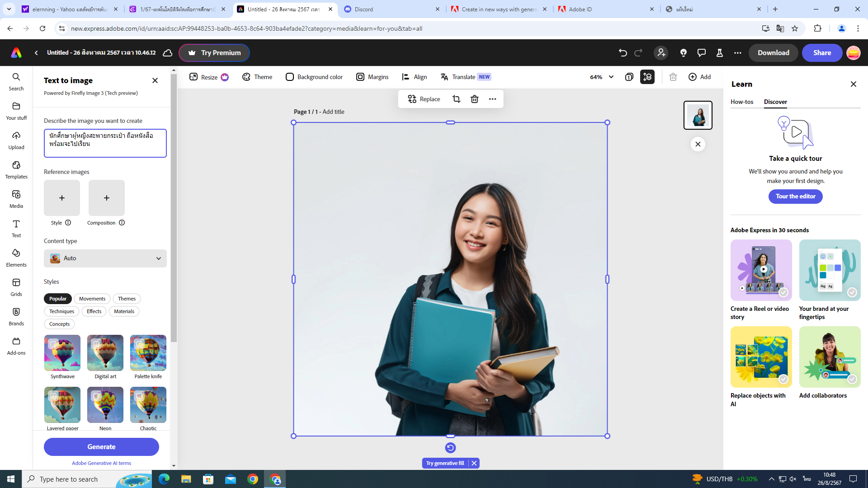Open the comments speech bubble icon
Viewport: 868px width, 488px height.
[701, 53]
